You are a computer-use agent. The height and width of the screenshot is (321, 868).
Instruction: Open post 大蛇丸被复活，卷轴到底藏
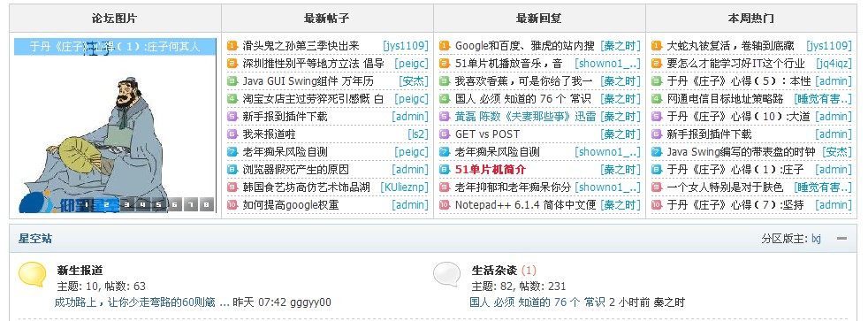click(730, 46)
